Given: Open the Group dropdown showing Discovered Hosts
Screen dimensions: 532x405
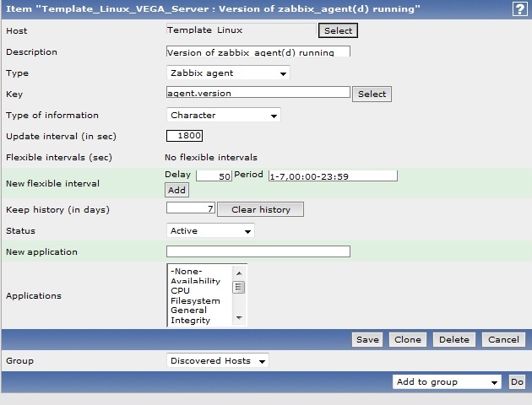Looking at the screenshot, I should (x=218, y=360).
